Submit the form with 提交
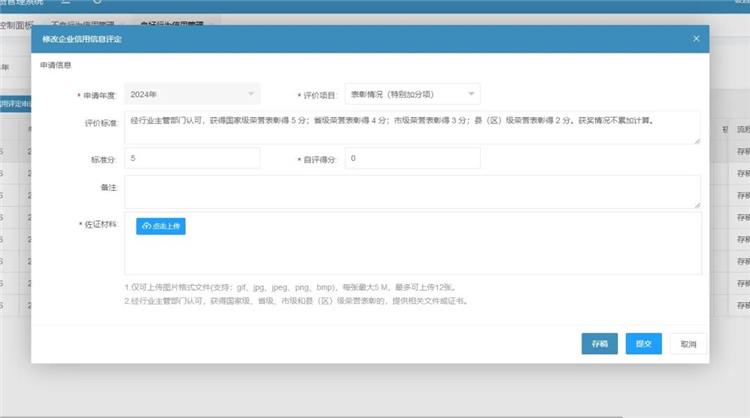The image size is (750, 418). 643,343
